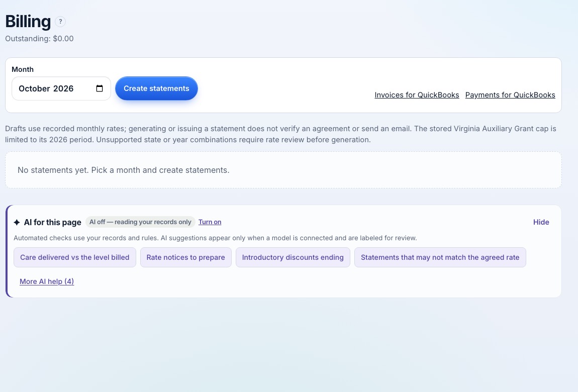Viewport: 578px width, 392px height.
Task: Click the Drafts use recorded monthly rates paragraph
Action: point(280,134)
